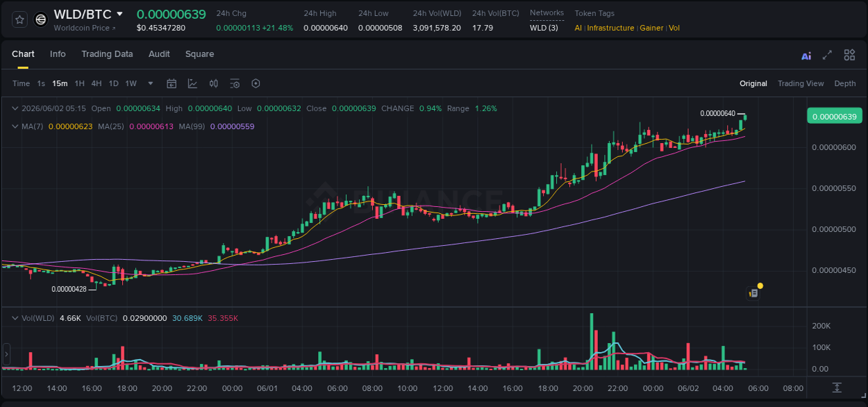
Task: Open the go-to-date calendar icon
Action: tap(172, 83)
